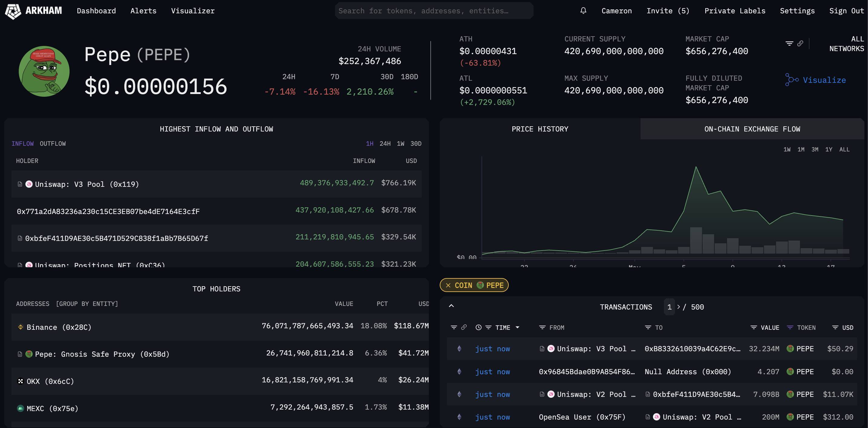Set price chart range to ALL

click(844, 149)
